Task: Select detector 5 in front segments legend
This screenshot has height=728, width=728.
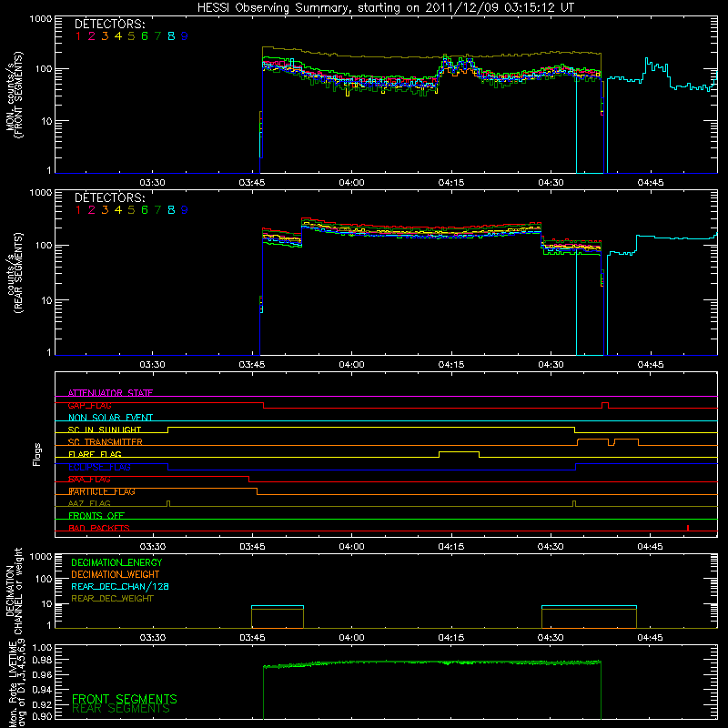Action: click(x=131, y=36)
